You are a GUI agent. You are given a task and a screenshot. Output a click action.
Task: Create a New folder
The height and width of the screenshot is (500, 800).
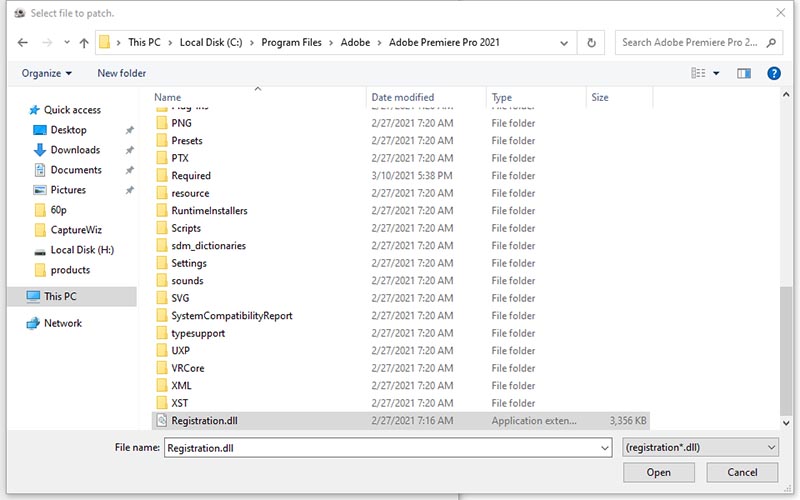[121, 73]
